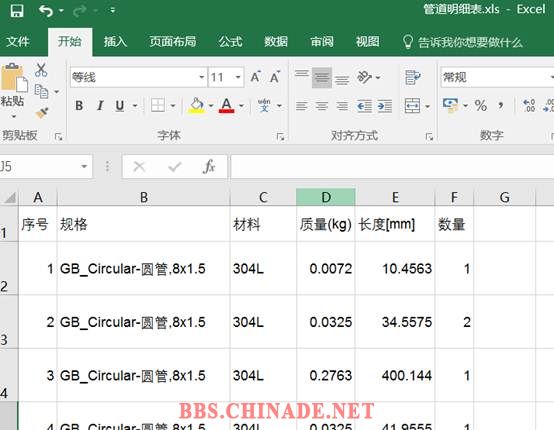Customize the Quick Access Toolbar

[x=113, y=11]
